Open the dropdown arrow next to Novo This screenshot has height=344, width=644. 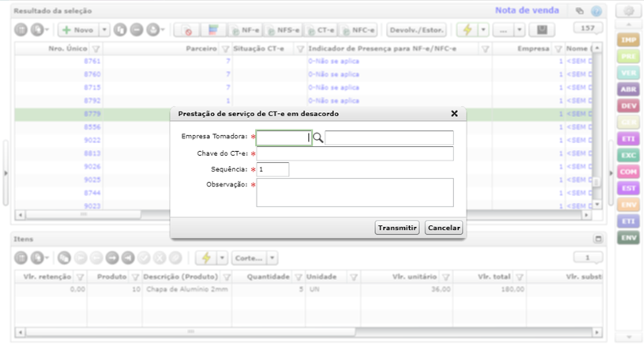[105, 30]
